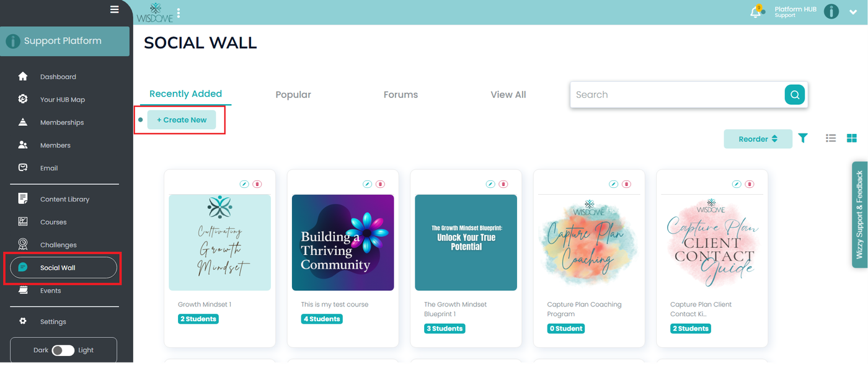Image resolution: width=868 pixels, height=377 pixels.
Task: Click the 'Growth Mindset 1' card title
Action: pyautogui.click(x=205, y=304)
